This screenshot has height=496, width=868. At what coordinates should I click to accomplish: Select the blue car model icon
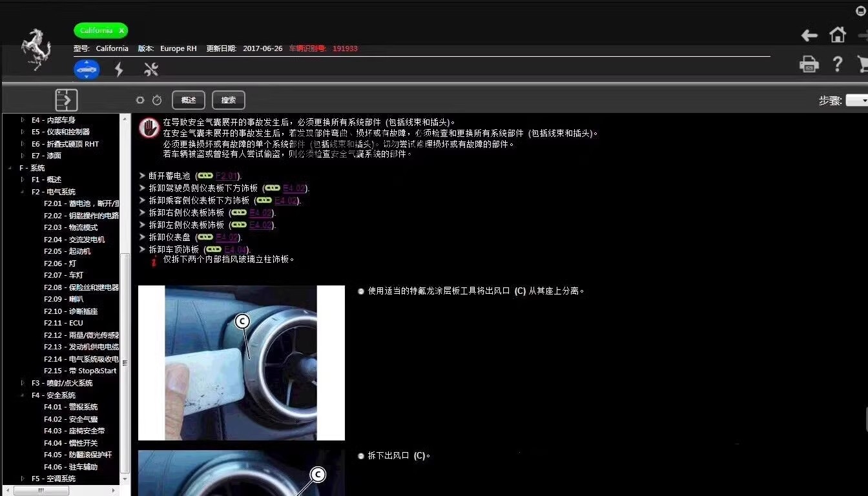tap(87, 69)
